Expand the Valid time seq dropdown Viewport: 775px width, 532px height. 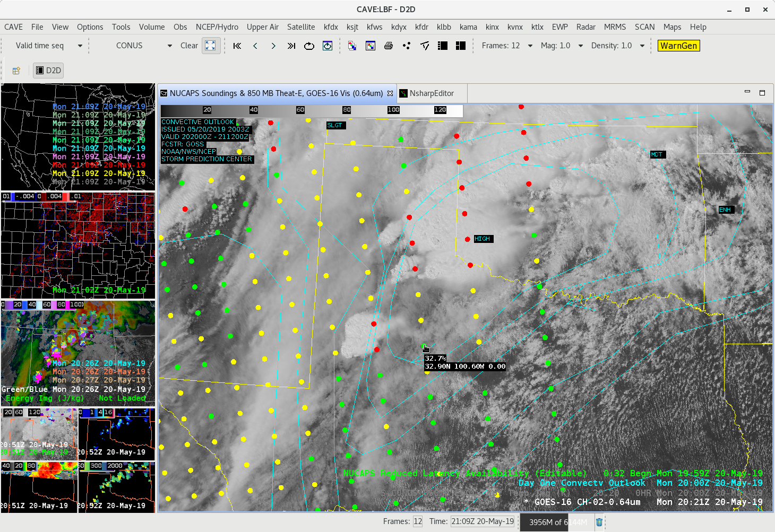point(80,46)
